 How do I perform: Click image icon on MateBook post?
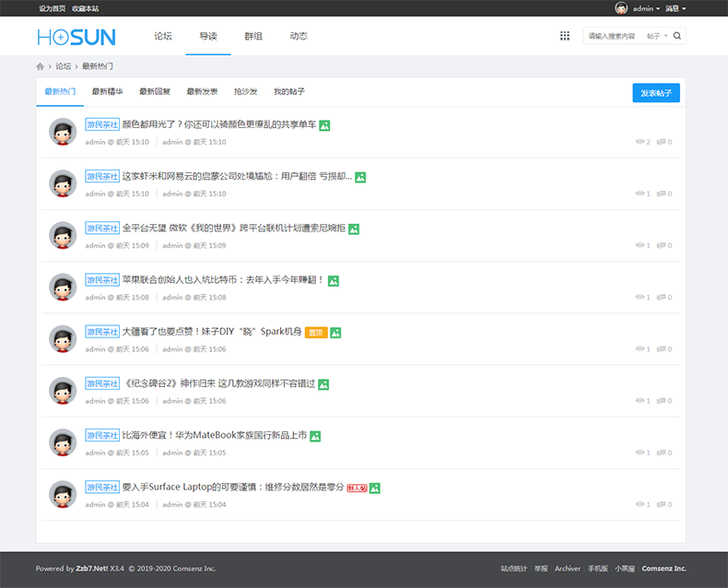coord(315,436)
